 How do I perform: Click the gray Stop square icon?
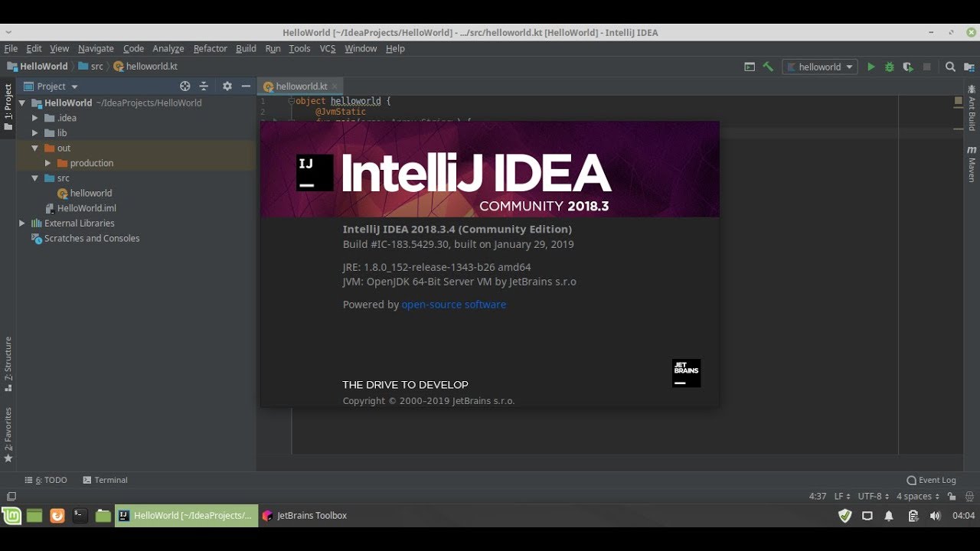[x=926, y=67]
